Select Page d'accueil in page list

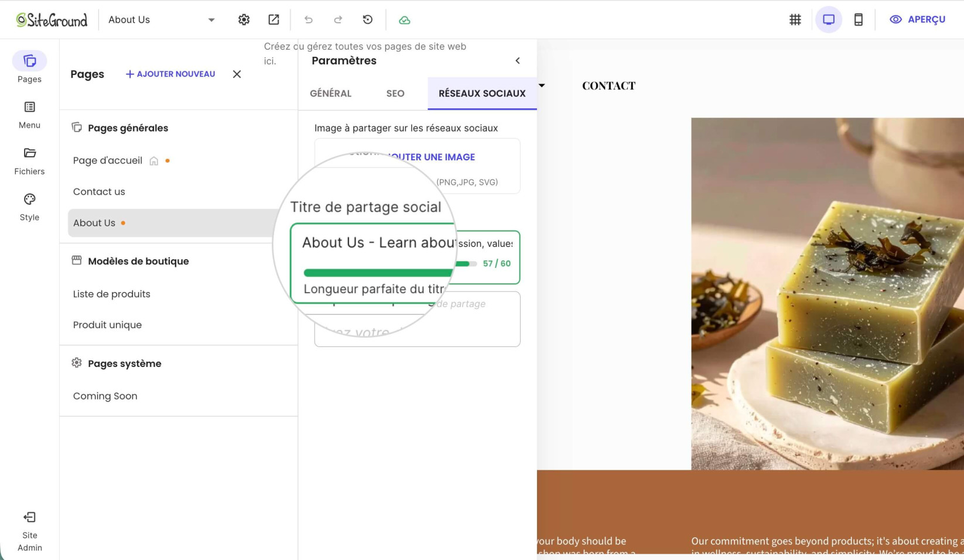[108, 161]
